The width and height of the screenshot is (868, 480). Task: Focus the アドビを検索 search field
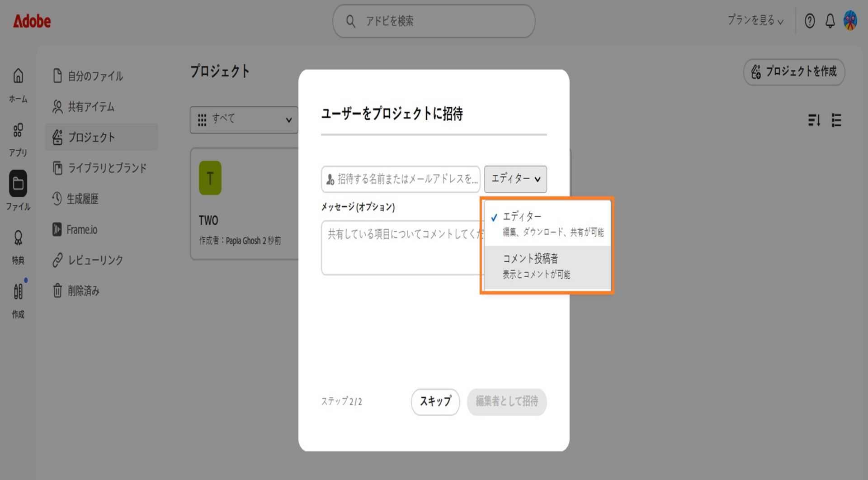[434, 21]
